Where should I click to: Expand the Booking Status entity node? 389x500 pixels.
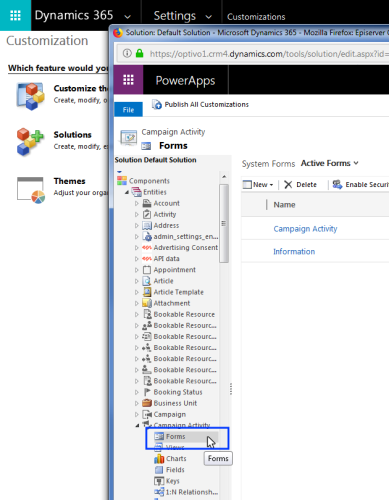136,392
